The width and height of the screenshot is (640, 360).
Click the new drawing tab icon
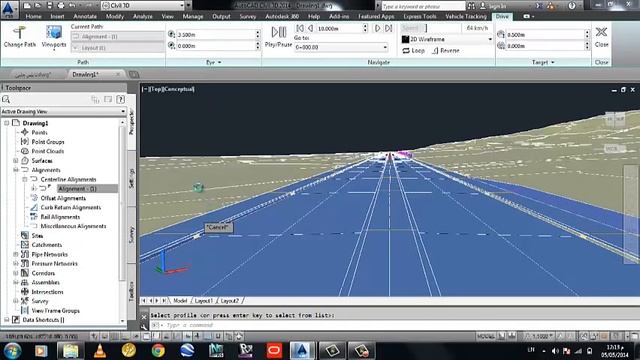[x=134, y=75]
